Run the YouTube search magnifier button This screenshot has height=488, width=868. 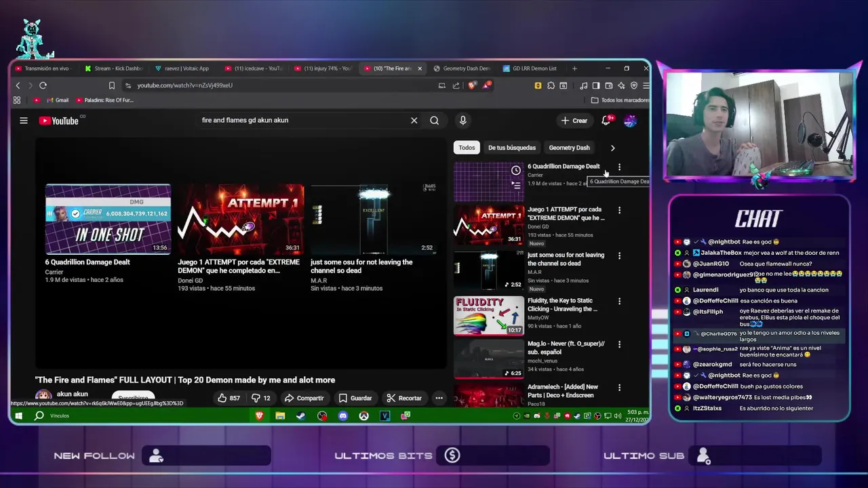434,121
